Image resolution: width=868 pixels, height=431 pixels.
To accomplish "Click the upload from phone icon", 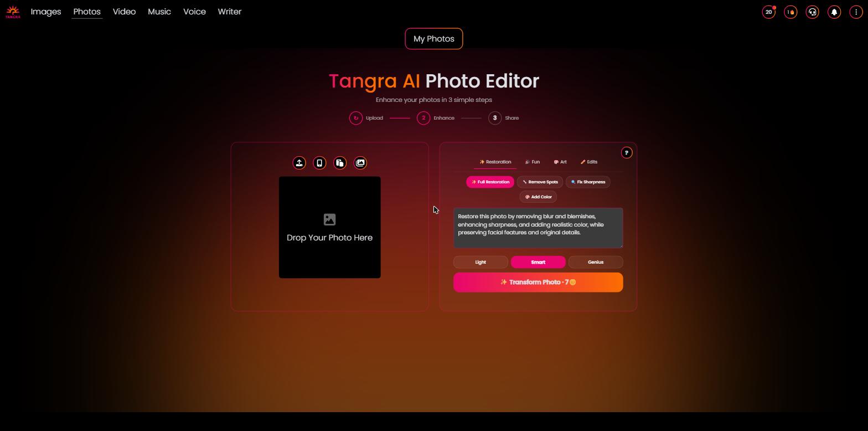I will [319, 163].
